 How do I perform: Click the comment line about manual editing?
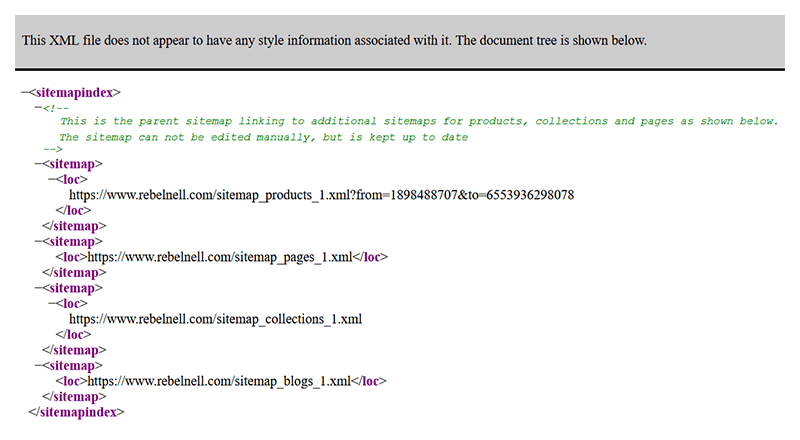point(263,137)
